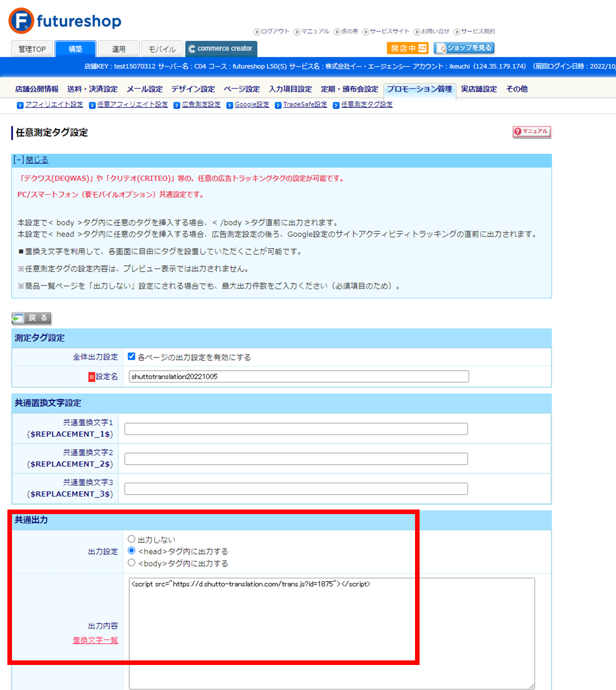Go to 任意アフィリエイト設定 submenu link

click(x=133, y=105)
